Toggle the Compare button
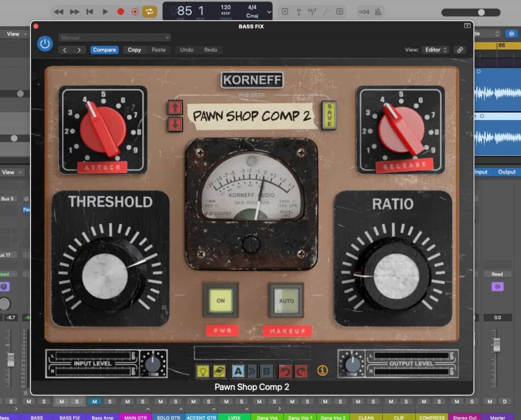Screen dimensions: 521x420 [x=104, y=50]
